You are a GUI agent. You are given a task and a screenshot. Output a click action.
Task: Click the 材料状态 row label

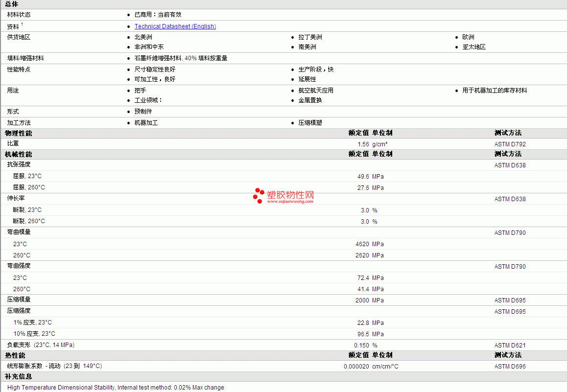coord(19,15)
